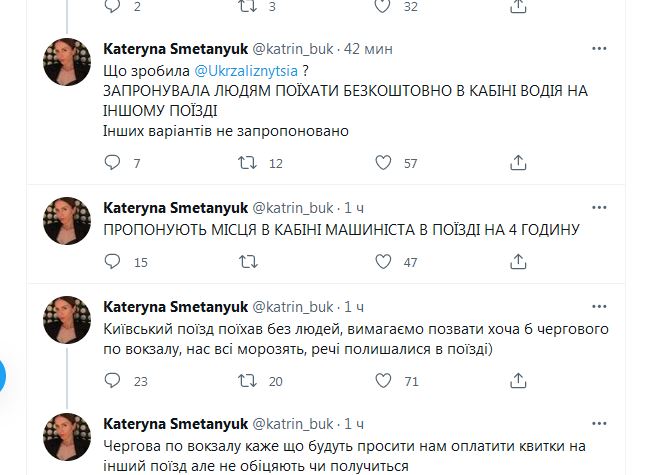Like the tweet with 71 likes
This screenshot has height=475, width=656.
pos(382,380)
